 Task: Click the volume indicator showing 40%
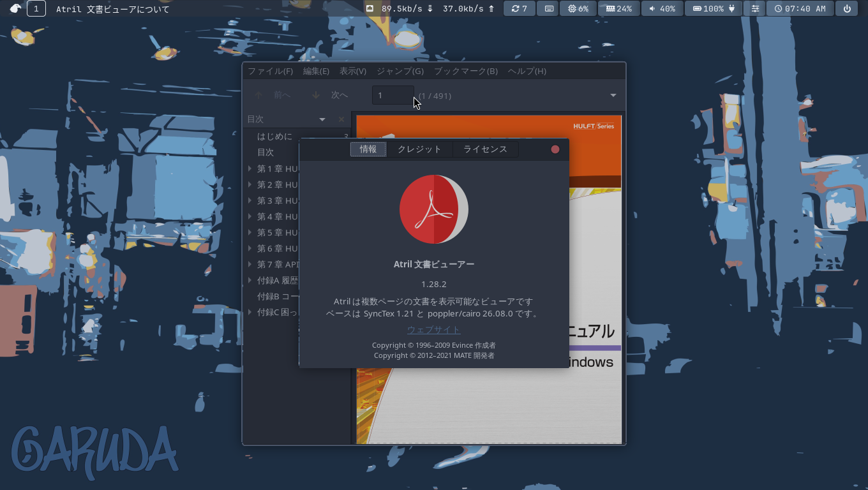(662, 8)
